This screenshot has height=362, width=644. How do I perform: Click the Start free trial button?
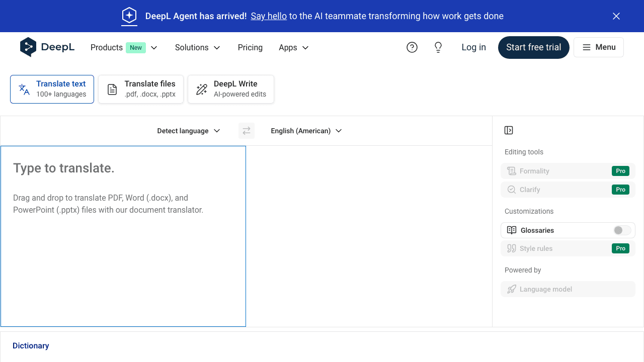click(x=533, y=47)
